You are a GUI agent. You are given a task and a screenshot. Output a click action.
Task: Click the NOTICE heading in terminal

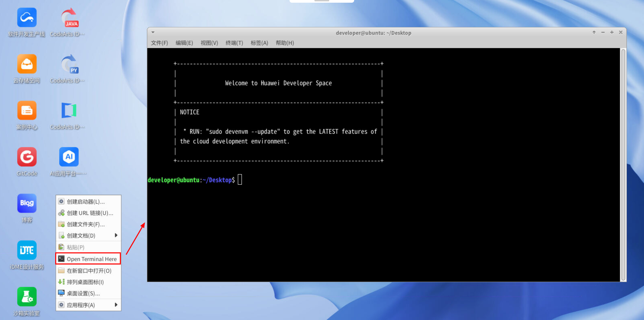(190, 112)
